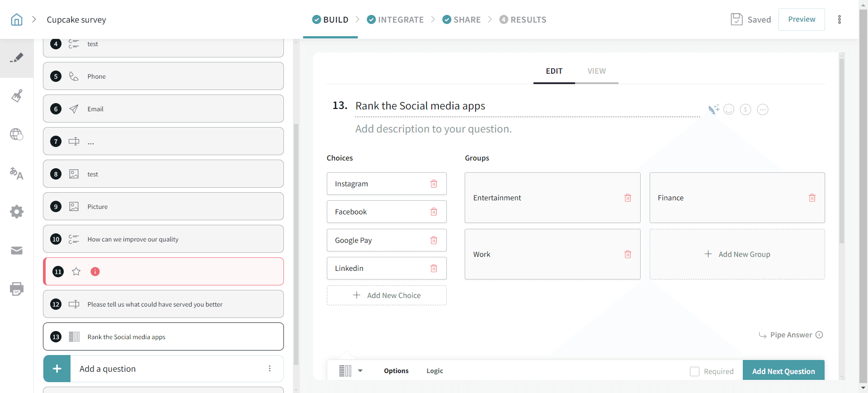This screenshot has height=393, width=868.
Task: Click the Pipe Answer info icon
Action: [819, 335]
